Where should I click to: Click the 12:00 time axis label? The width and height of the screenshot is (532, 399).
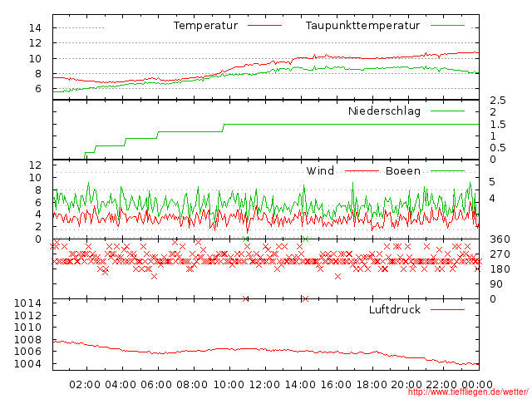[x=264, y=385]
